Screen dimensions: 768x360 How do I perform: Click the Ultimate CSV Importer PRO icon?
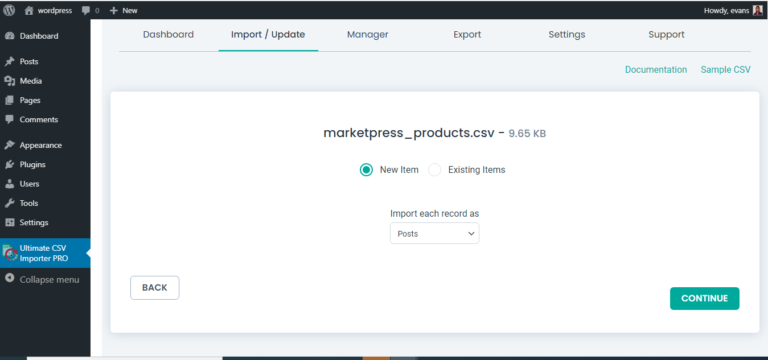click(x=10, y=253)
